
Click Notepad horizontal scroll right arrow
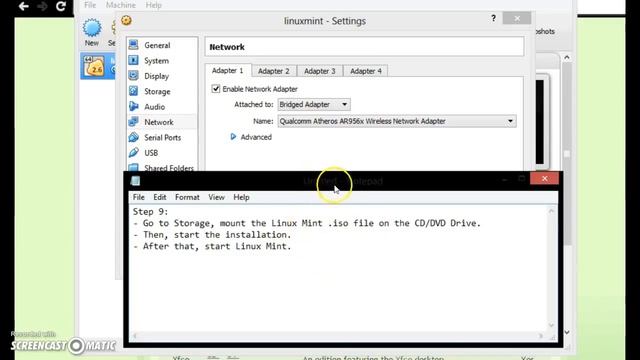pyautogui.click(x=540, y=336)
